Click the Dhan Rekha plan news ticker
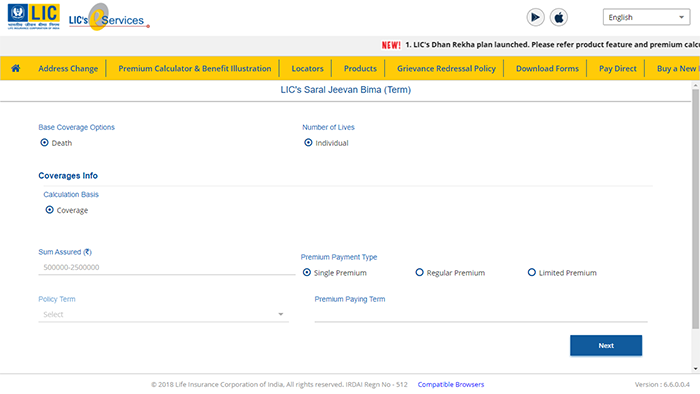The height and width of the screenshot is (394, 700). pos(552,45)
